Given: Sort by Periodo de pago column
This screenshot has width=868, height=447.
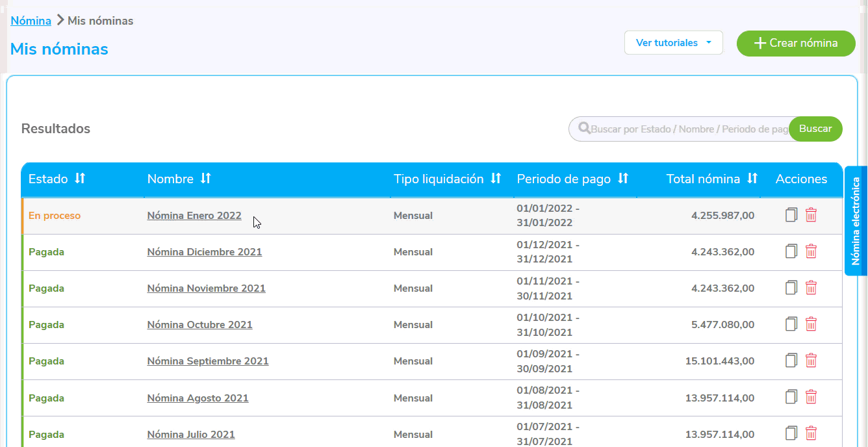Looking at the screenshot, I should pyautogui.click(x=622, y=179).
